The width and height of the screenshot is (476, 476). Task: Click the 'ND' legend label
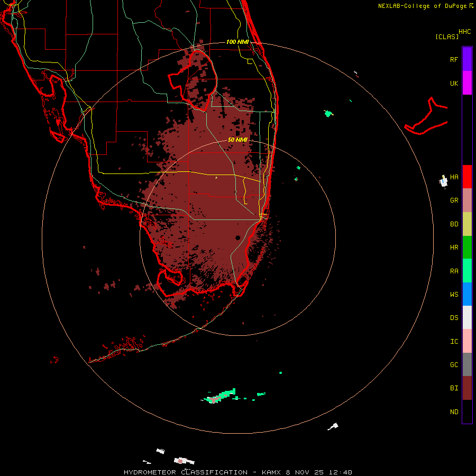pos(454,411)
